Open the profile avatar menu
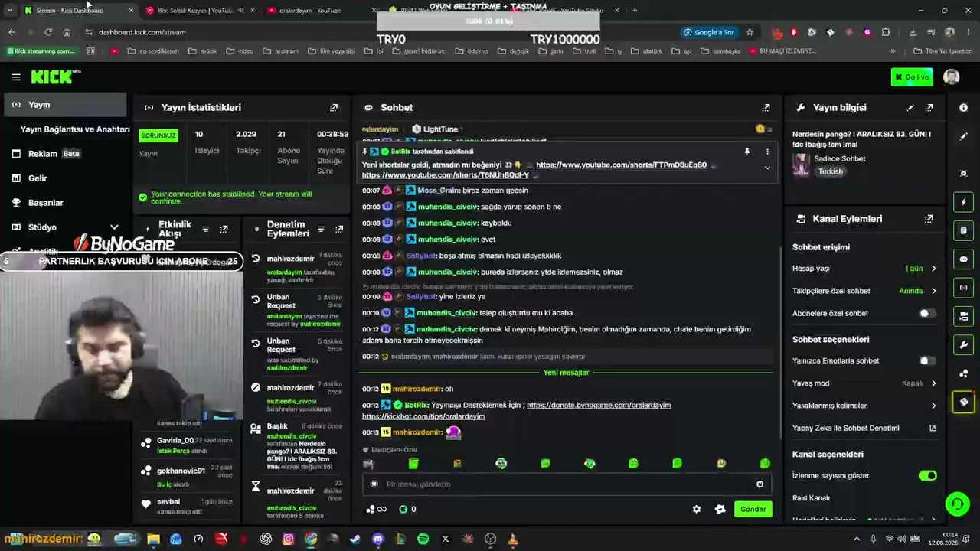The width and height of the screenshot is (980, 551). coord(952,77)
